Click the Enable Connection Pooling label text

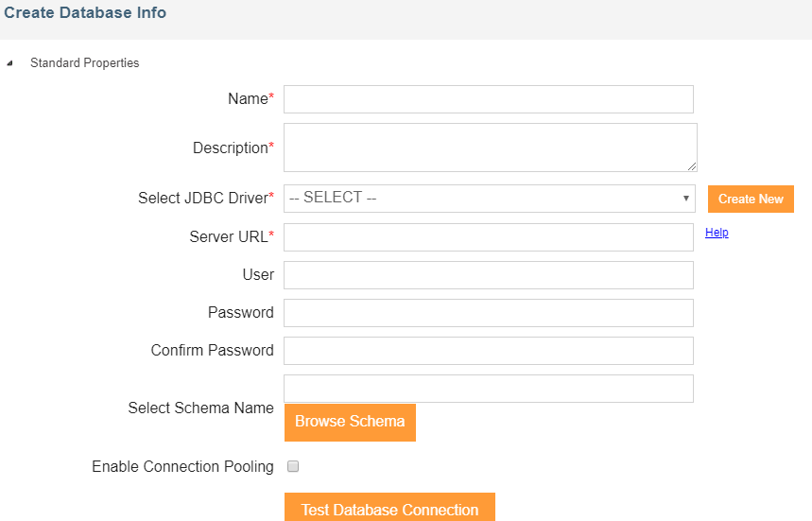click(182, 466)
